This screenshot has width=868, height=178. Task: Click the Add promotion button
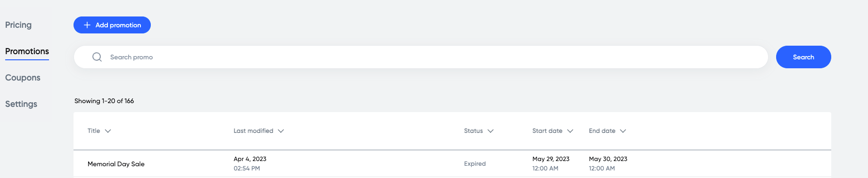(x=112, y=25)
